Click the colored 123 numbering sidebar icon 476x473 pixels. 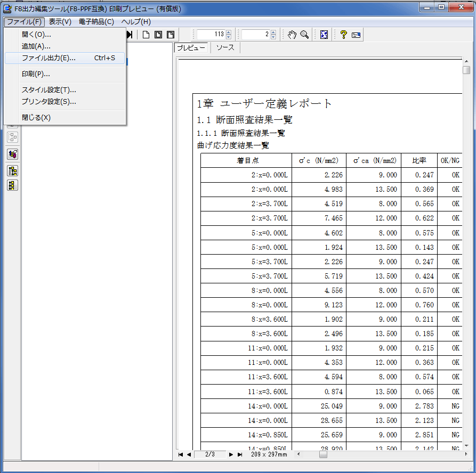(x=12, y=154)
